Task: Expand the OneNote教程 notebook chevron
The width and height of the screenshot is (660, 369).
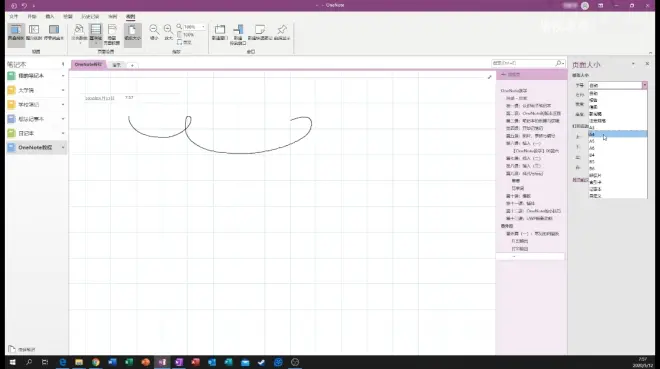Action: (x=63, y=148)
